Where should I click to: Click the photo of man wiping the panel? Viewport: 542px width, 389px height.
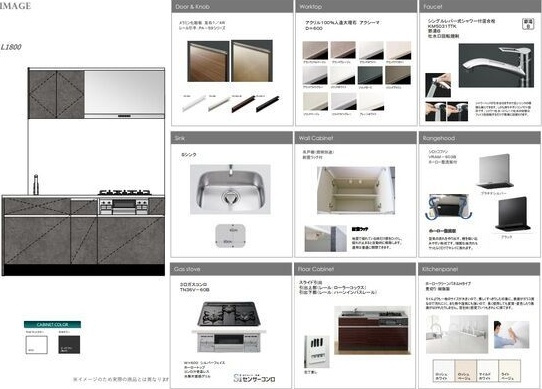click(512, 334)
